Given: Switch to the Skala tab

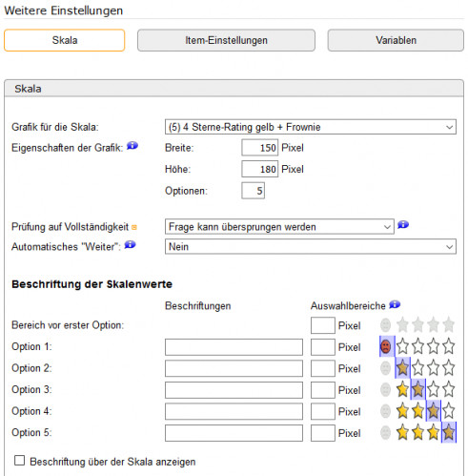Looking at the screenshot, I should point(65,40).
